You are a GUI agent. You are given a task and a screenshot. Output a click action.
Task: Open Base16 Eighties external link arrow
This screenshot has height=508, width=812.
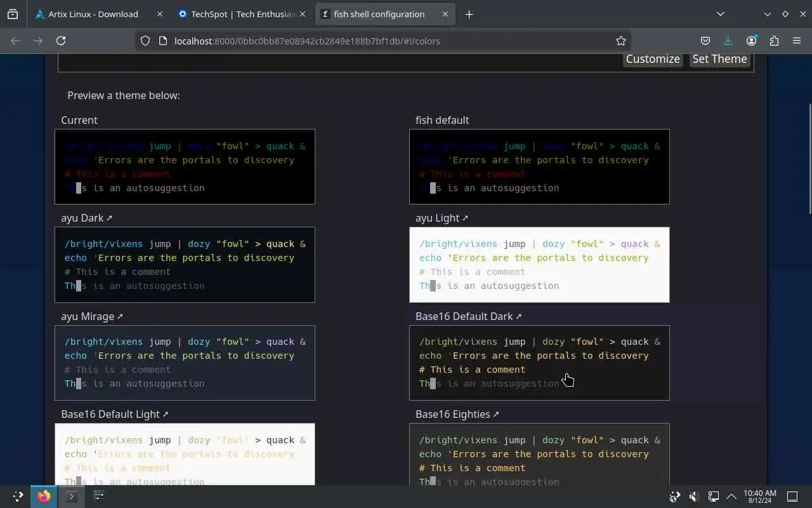[496, 414]
